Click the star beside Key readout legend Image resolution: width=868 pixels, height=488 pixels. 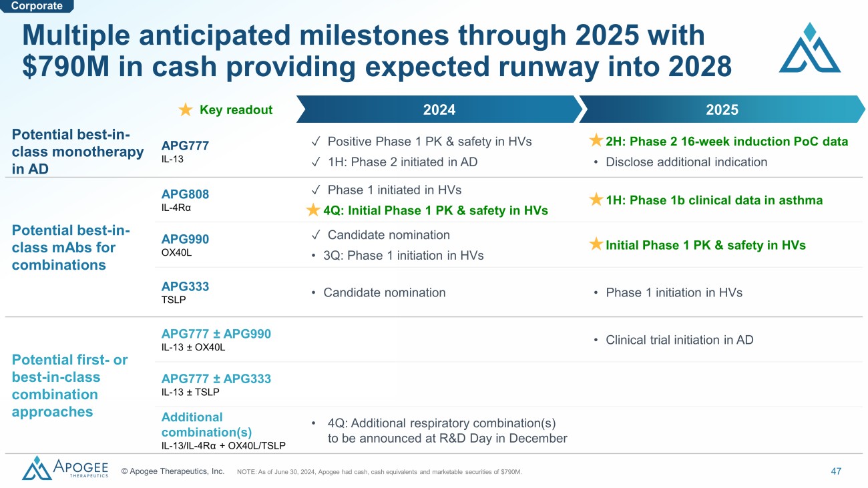(x=186, y=109)
